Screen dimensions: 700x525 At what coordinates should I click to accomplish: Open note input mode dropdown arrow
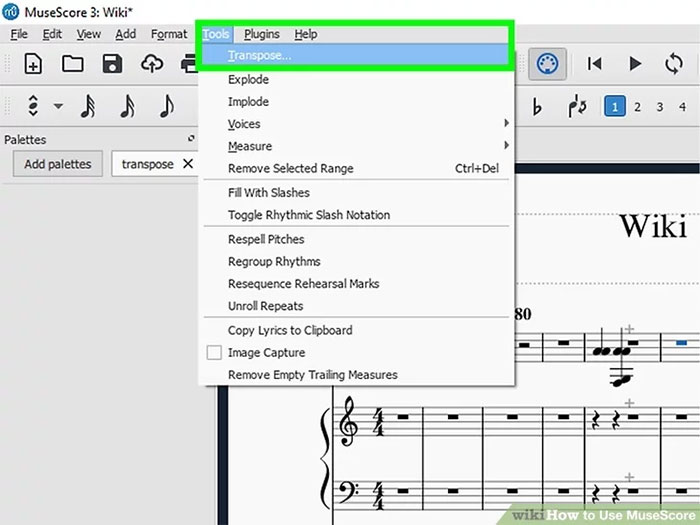pos(58,107)
